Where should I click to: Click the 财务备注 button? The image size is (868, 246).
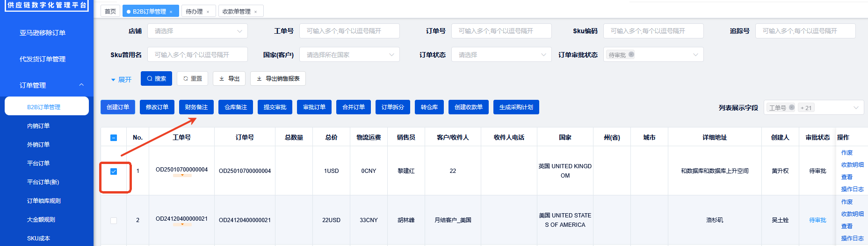[196, 107]
